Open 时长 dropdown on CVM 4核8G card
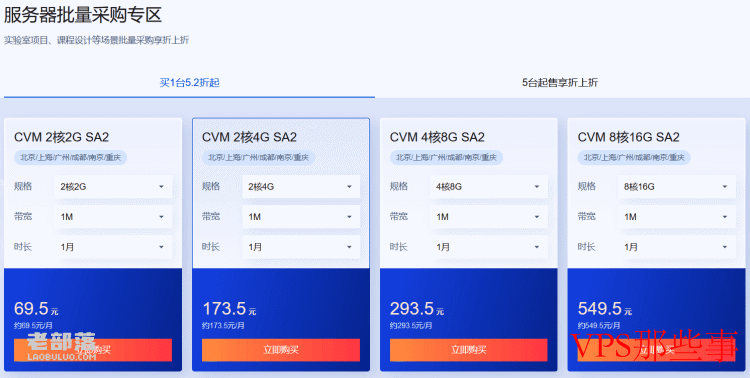 [x=488, y=247]
